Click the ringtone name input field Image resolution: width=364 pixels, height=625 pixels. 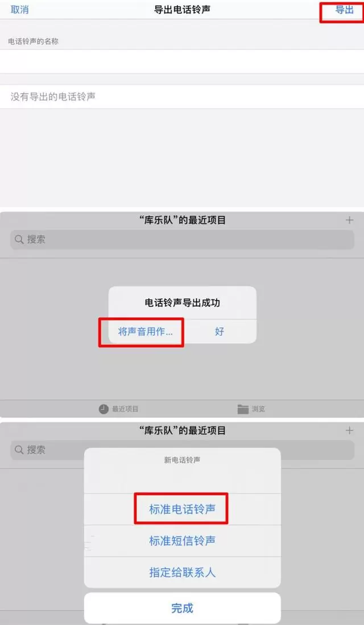coord(182,62)
